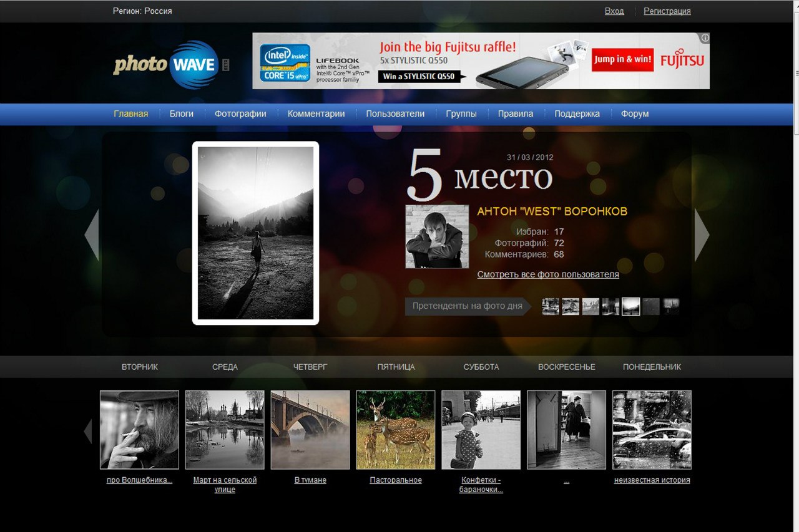Go to previous featured photo with left arrow

point(92,235)
